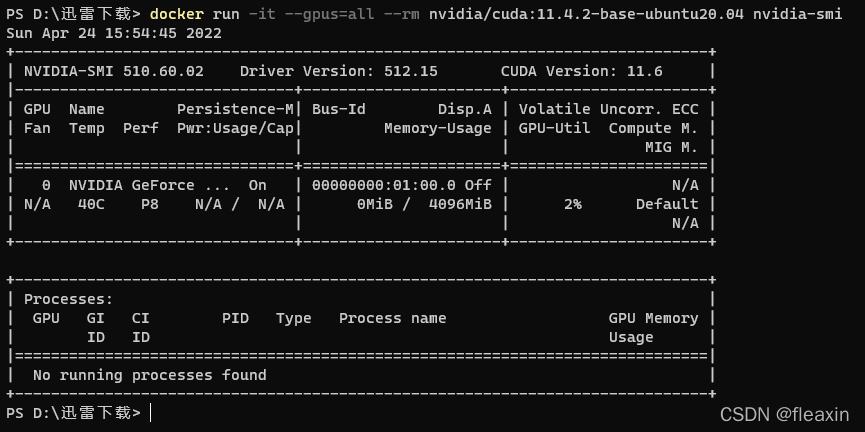This screenshot has height=432, width=865.
Task: Click the Driver Version: 512.15 text
Action: (339, 71)
